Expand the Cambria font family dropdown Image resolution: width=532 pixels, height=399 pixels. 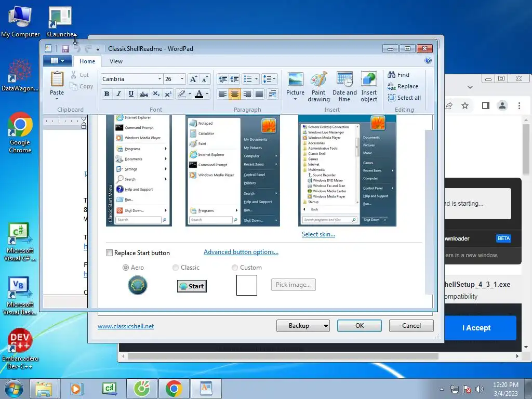[159, 79]
